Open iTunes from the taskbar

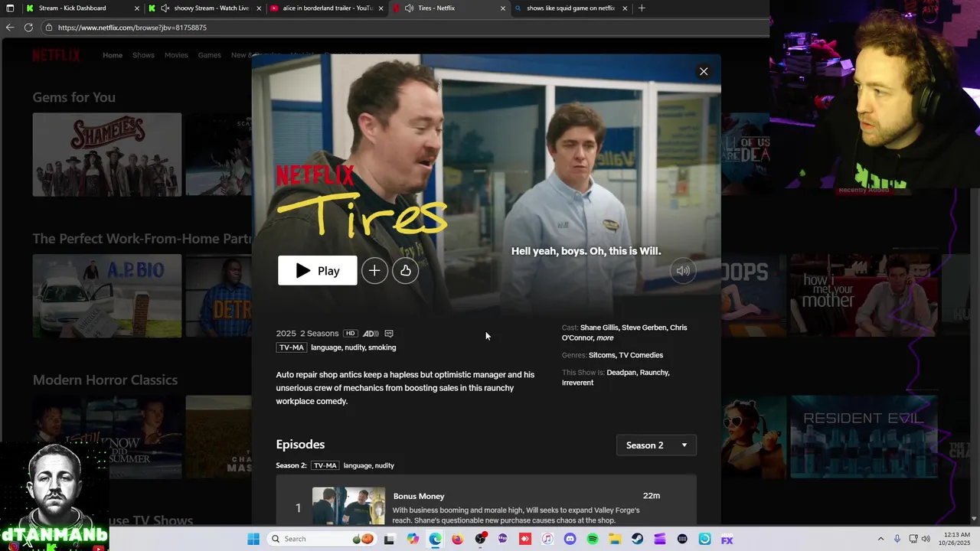547,539
